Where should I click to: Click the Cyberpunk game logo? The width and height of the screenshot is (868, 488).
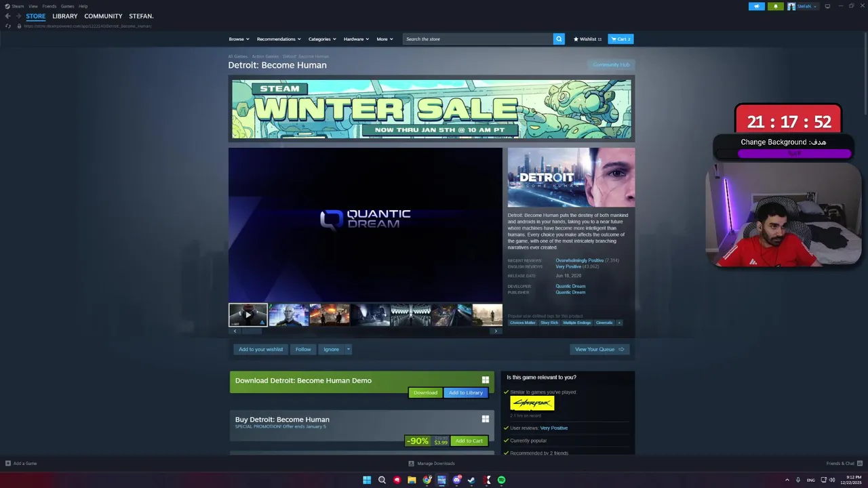[532, 403]
